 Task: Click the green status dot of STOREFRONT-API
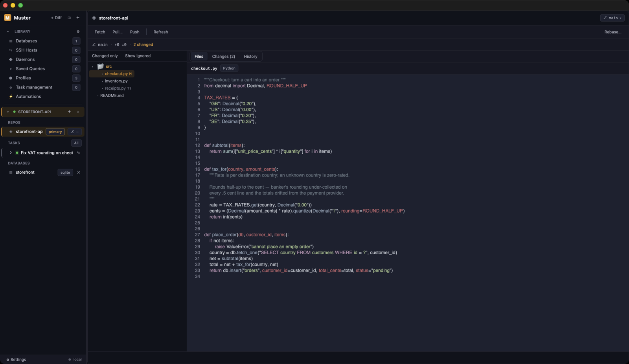pyautogui.click(x=15, y=112)
